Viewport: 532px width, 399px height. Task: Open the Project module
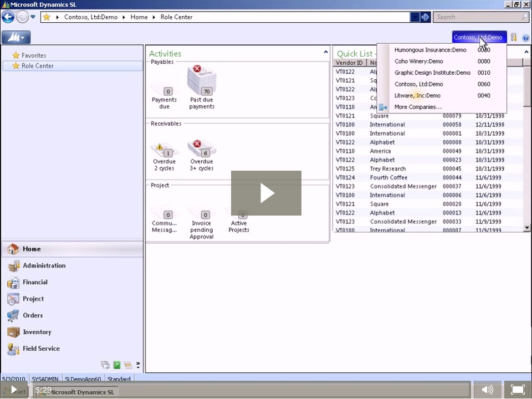coord(72,299)
